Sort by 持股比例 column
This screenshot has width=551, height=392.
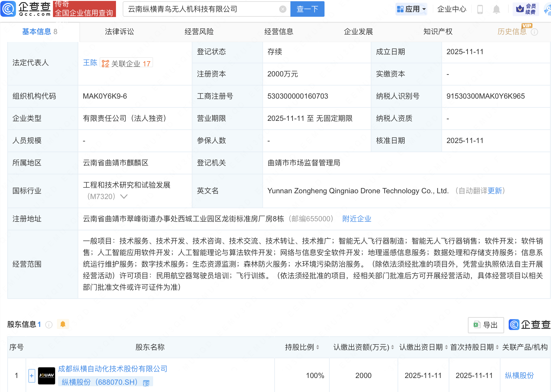point(318,347)
